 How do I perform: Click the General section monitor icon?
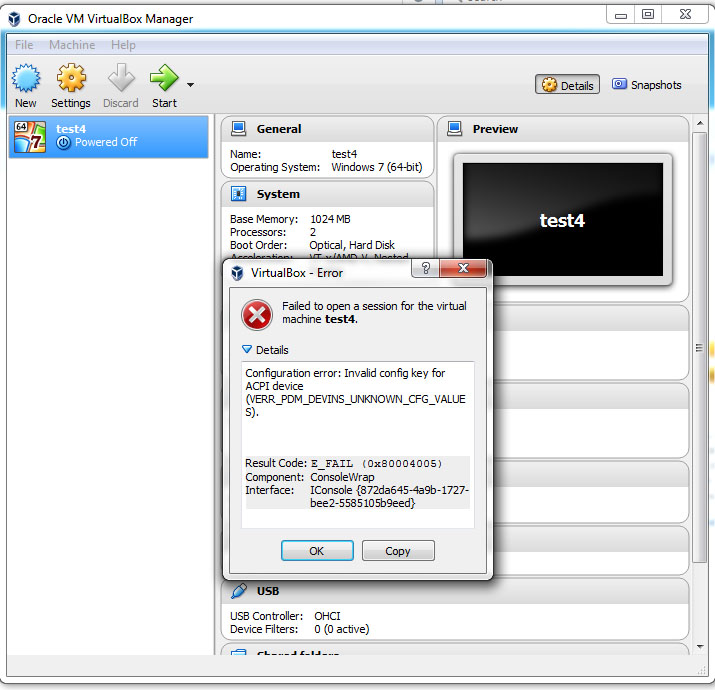239,129
